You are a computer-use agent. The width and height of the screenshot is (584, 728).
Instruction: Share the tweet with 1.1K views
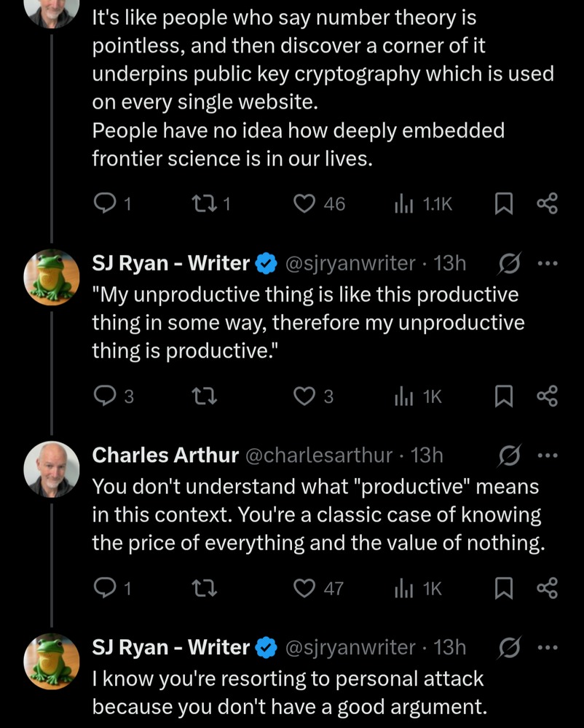point(547,205)
